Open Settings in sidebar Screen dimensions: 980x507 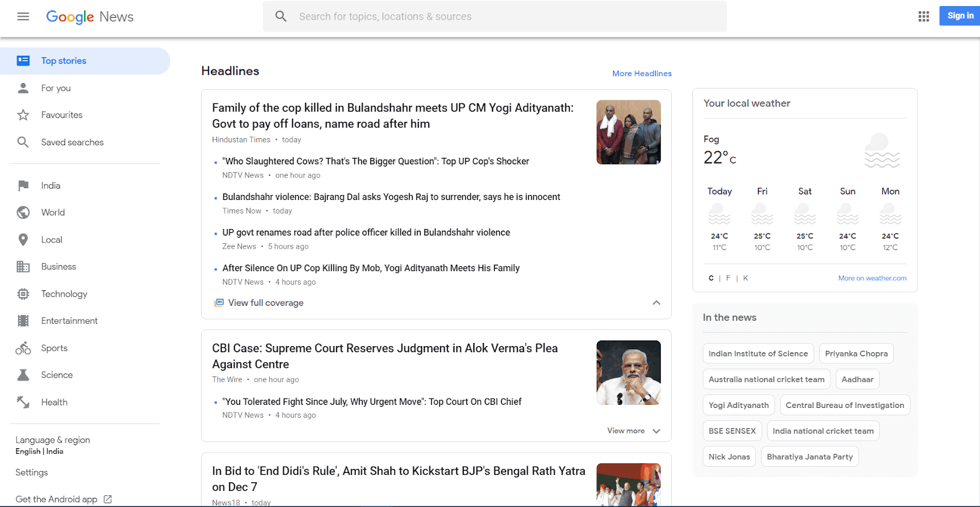tap(32, 472)
